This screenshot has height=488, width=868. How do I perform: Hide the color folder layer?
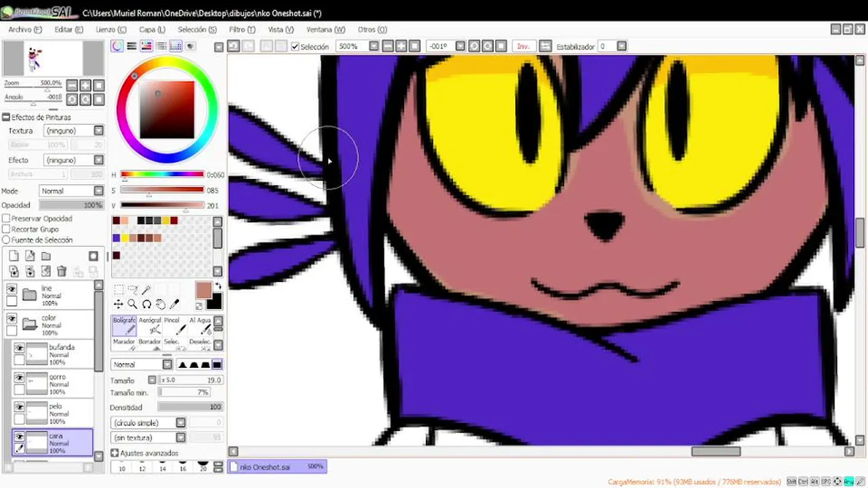tap(12, 319)
